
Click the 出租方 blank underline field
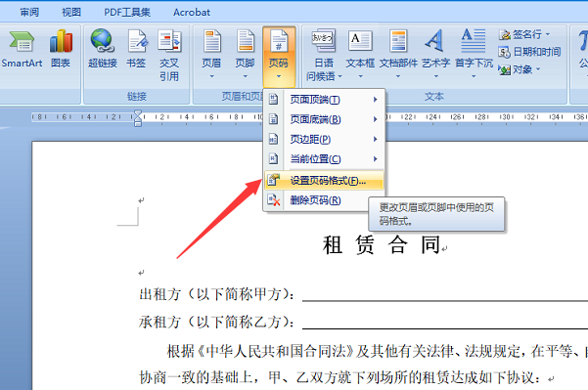coord(445,300)
